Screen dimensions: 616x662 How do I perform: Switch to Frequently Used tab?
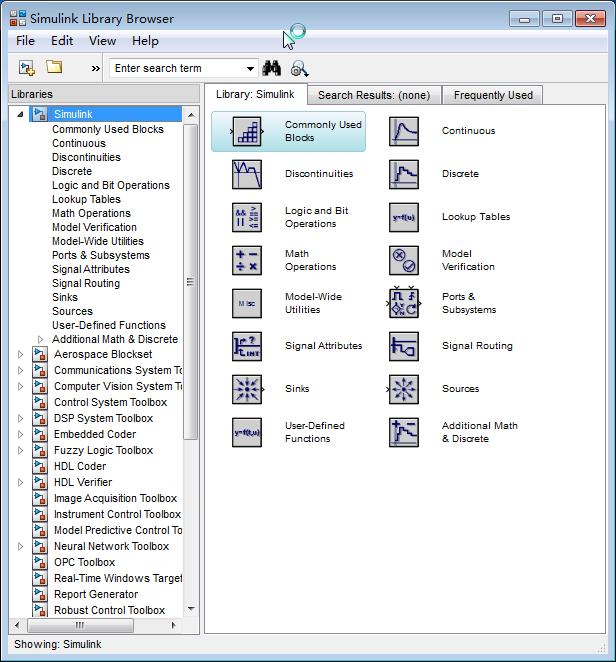493,95
